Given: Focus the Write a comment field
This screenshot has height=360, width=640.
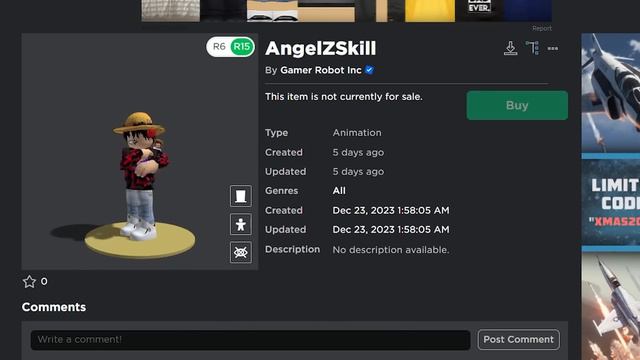Looking at the screenshot, I should pos(250,340).
